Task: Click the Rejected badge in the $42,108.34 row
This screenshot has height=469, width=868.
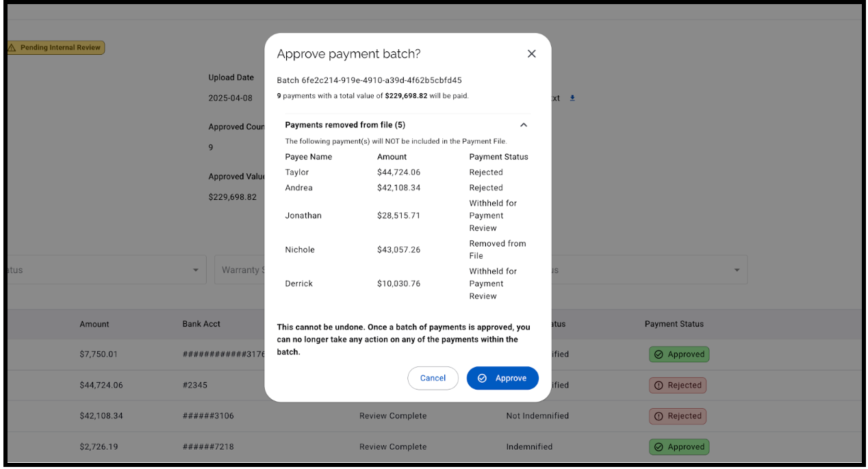Action: click(x=678, y=416)
